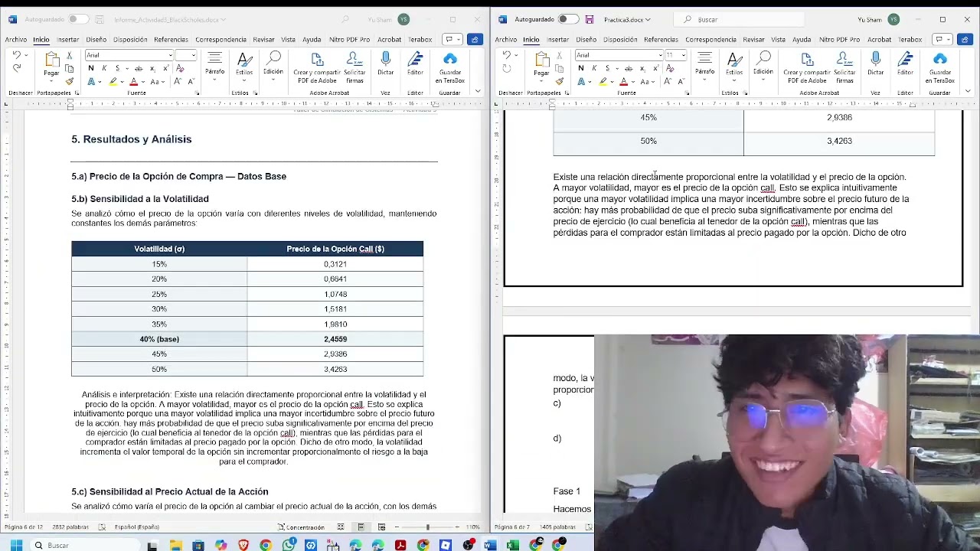This screenshot has height=551, width=980.
Task: Open font name dropdown in Informe window
Action: 170,55
